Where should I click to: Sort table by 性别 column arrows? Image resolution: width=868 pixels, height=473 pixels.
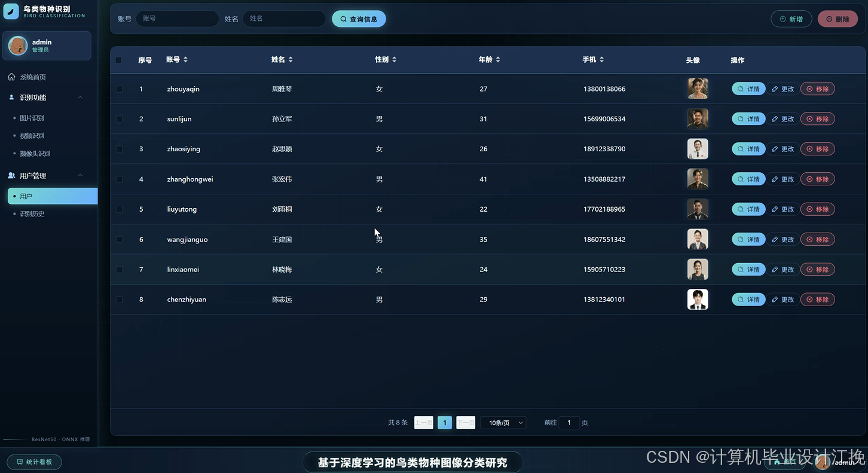[395, 60]
